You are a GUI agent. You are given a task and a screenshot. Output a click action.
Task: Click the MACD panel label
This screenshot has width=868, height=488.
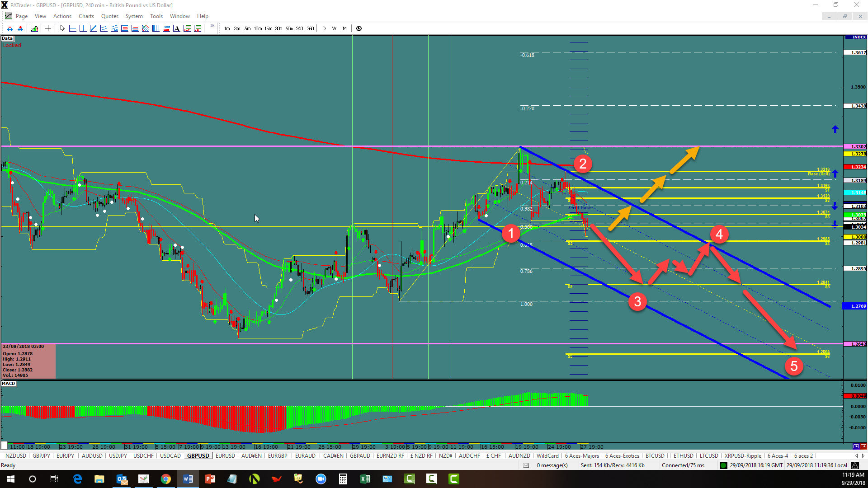click(9, 384)
